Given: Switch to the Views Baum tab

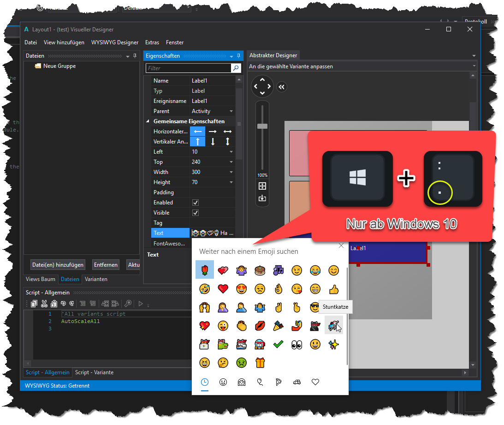Looking at the screenshot, I should (41, 279).
